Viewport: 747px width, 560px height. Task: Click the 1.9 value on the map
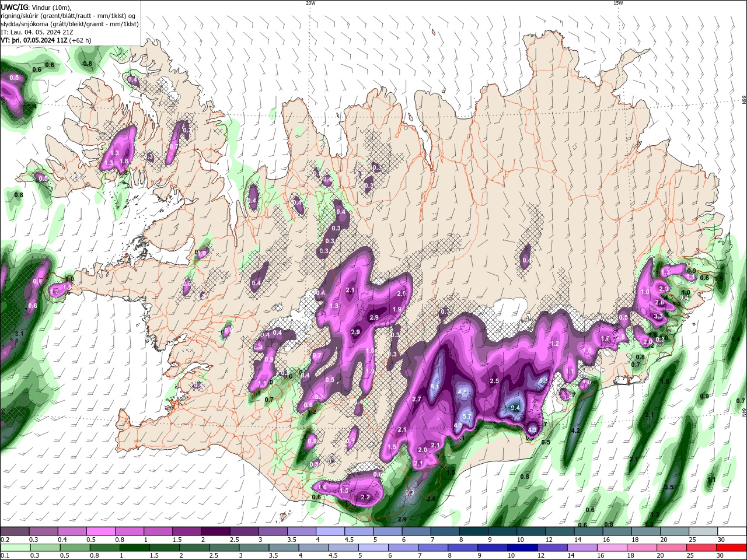coord(397,309)
